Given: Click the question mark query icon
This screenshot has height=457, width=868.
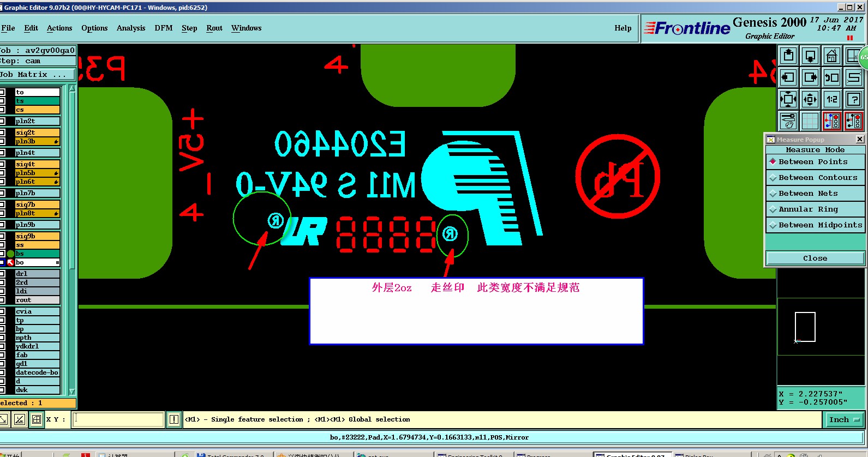Looking at the screenshot, I should (x=854, y=99).
